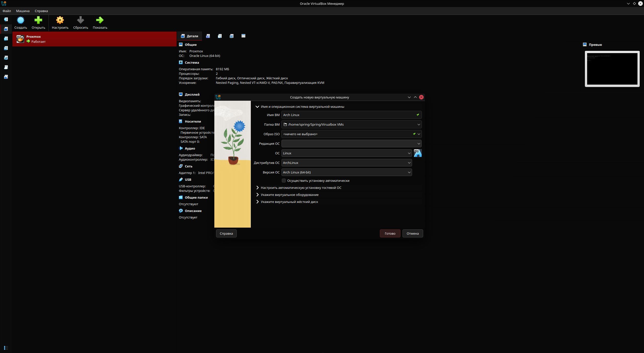Expand Укажите виртуальное оборудование section
The height and width of the screenshot is (353, 644).
257,195
